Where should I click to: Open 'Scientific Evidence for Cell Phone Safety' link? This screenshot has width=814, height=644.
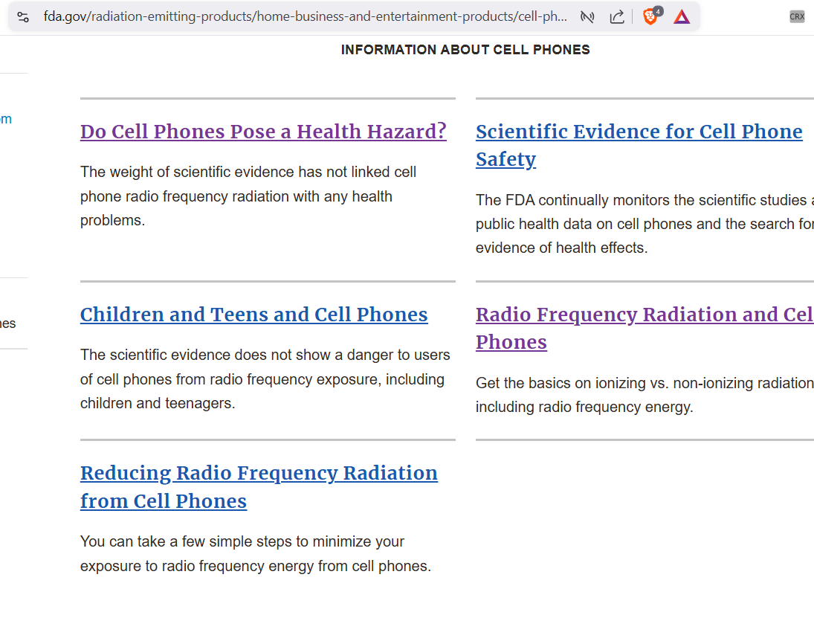[x=639, y=132]
